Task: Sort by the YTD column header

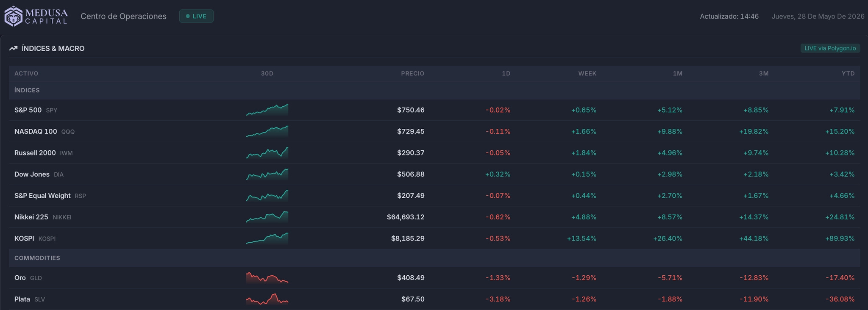Action: point(848,73)
